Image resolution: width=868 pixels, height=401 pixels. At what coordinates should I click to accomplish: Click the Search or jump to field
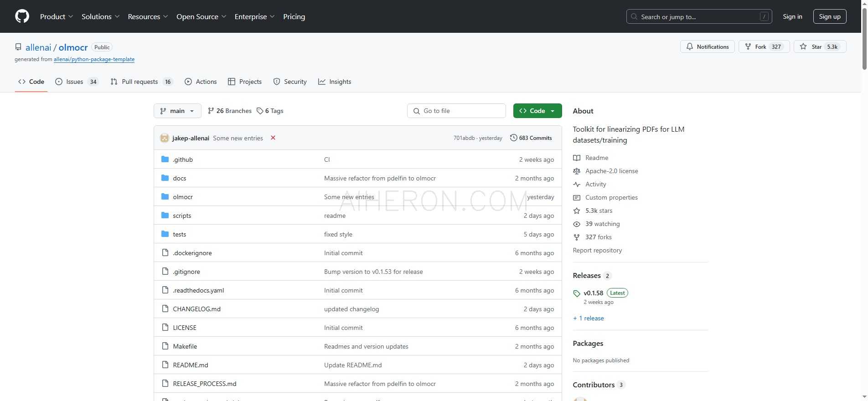[x=699, y=16]
